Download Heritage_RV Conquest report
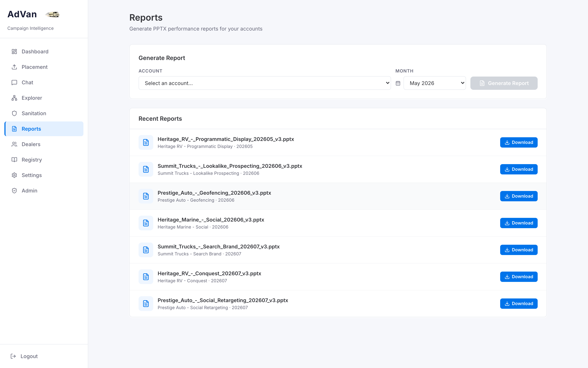 point(519,277)
